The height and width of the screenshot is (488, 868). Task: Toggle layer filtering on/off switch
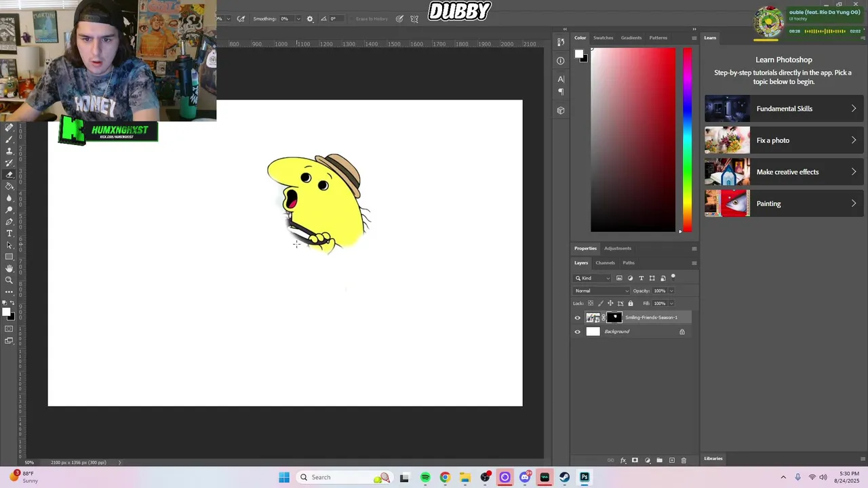[673, 277]
